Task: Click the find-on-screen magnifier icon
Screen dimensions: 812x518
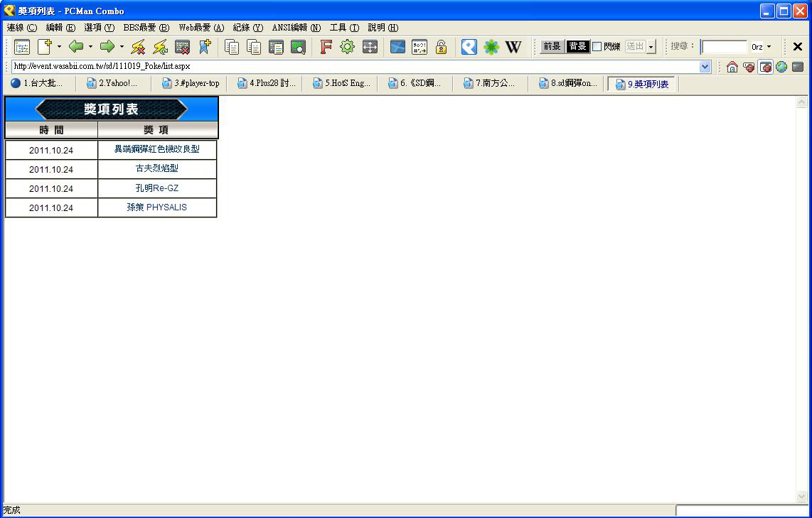Action: (x=299, y=47)
